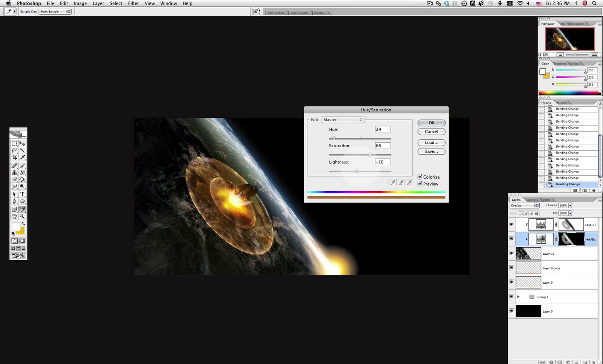Open the Edit Master dropdown
Image resolution: width=603 pixels, height=364 pixels.
coord(343,120)
